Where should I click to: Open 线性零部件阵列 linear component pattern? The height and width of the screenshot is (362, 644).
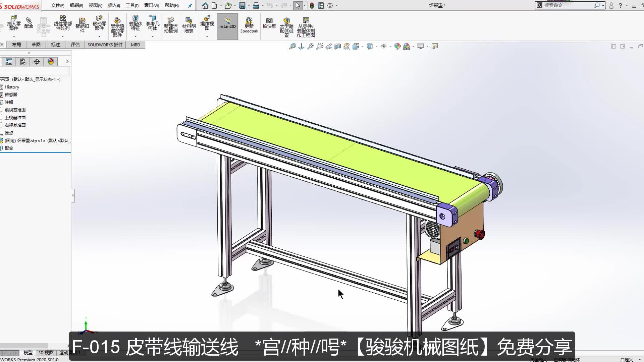pos(63,23)
